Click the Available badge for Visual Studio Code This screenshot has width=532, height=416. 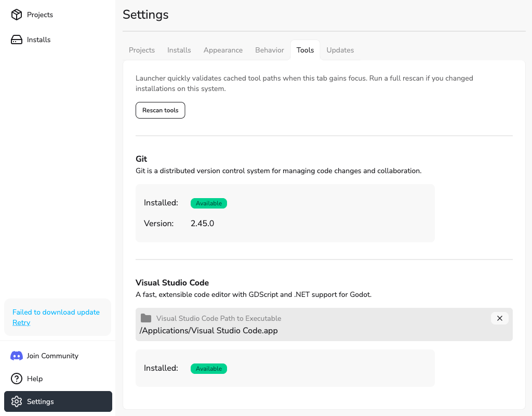point(208,369)
